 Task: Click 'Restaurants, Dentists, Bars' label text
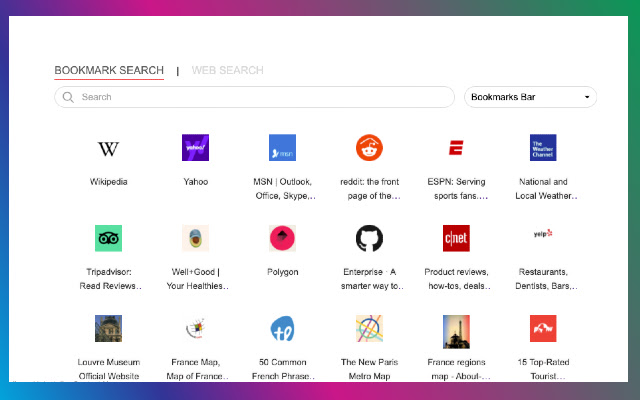tap(546, 279)
